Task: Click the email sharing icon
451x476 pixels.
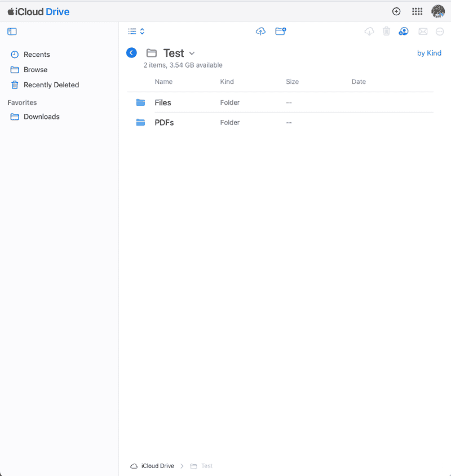Action: coord(423,31)
